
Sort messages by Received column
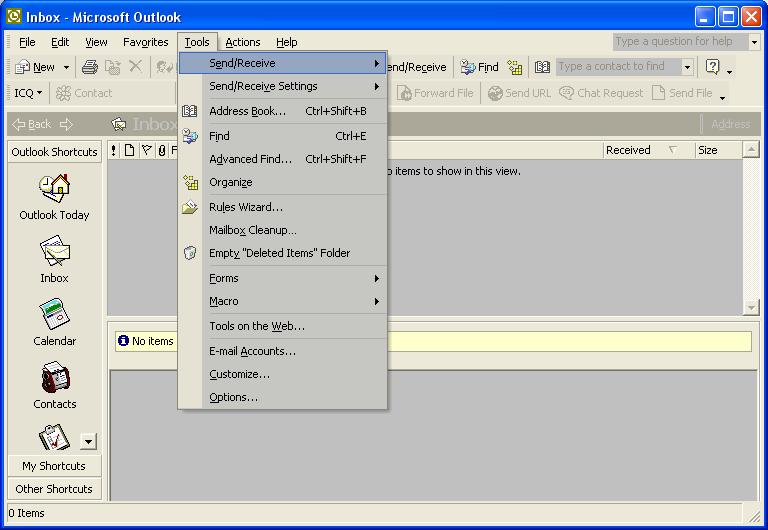click(648, 150)
